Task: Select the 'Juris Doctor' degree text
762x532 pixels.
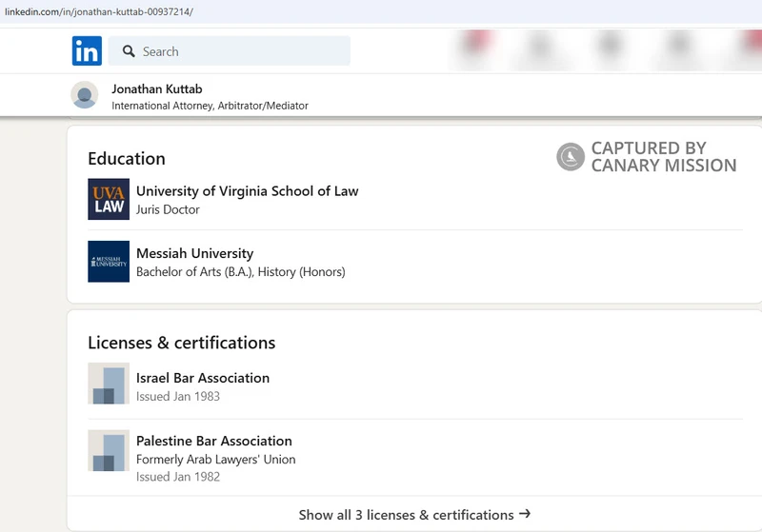Action: point(168,209)
